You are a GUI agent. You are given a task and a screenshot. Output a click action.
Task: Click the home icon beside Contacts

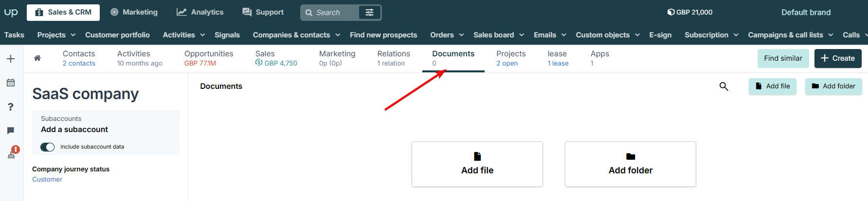[37, 58]
